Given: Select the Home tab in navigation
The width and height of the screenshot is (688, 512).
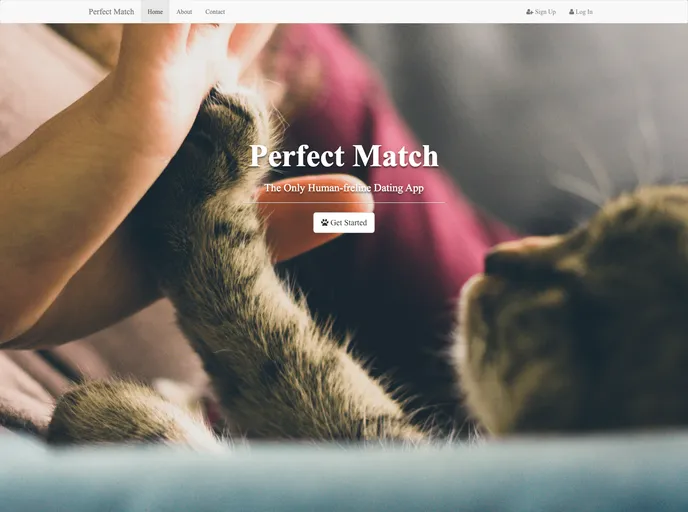Looking at the screenshot, I should pyautogui.click(x=155, y=12).
